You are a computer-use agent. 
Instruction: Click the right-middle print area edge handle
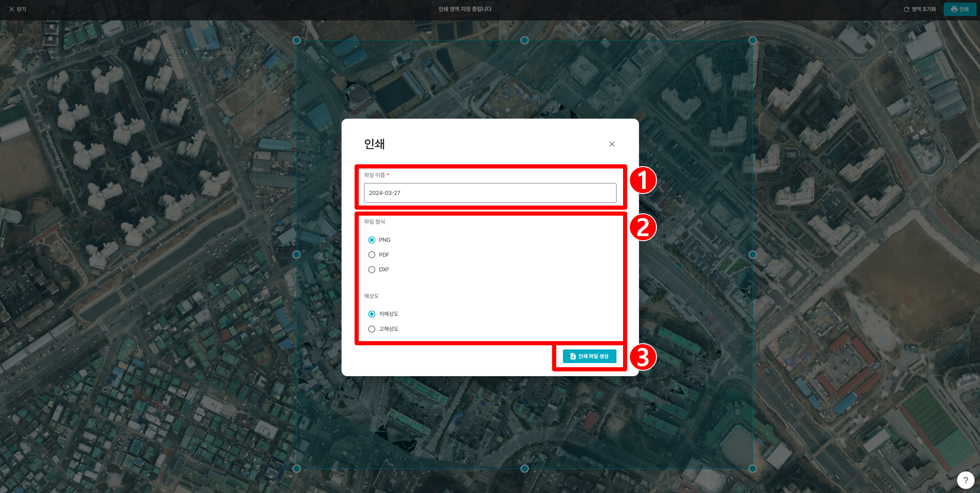(752, 255)
